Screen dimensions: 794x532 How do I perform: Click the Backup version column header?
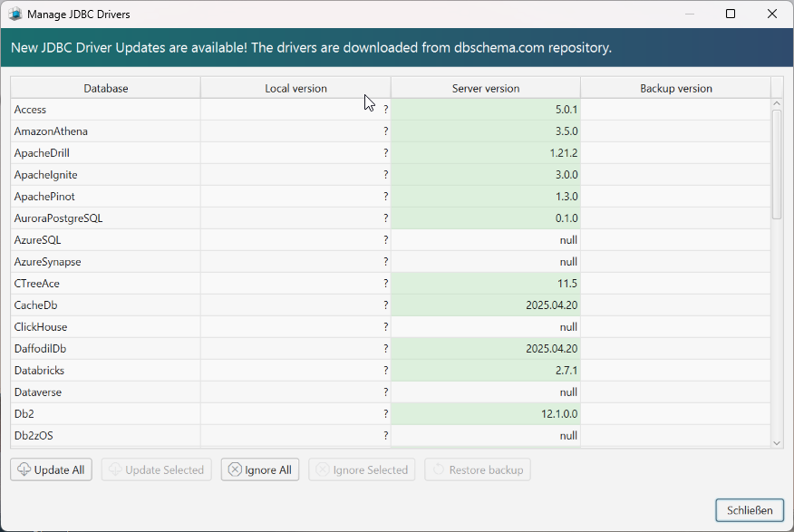pos(675,88)
